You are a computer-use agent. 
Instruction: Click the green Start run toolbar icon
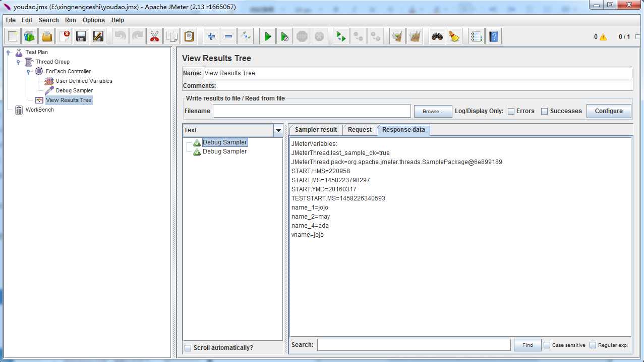click(x=268, y=36)
